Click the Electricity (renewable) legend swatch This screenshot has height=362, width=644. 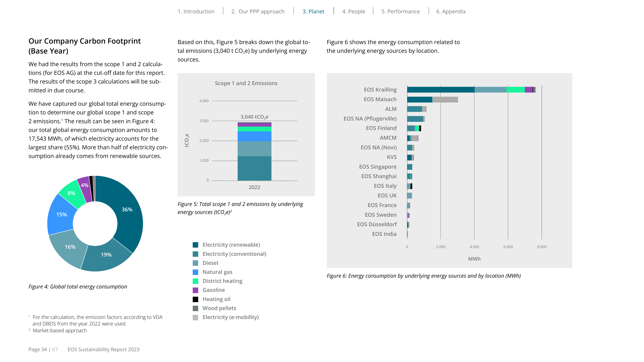pyautogui.click(x=195, y=245)
